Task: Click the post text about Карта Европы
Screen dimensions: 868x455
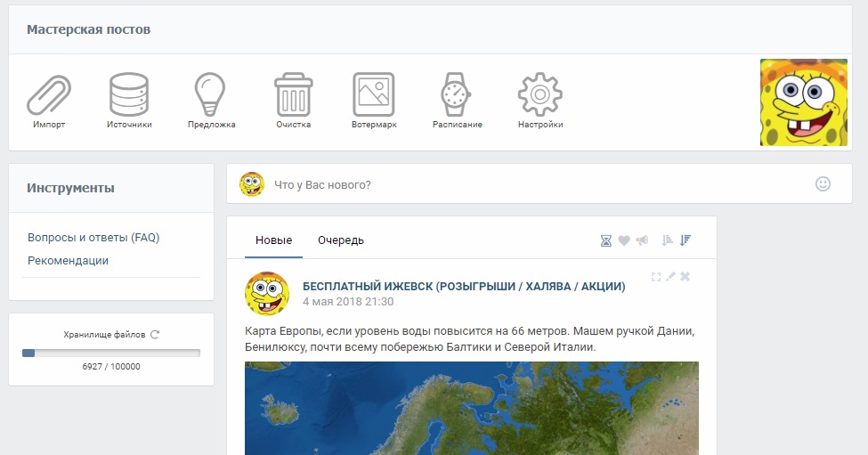Action: pos(470,338)
